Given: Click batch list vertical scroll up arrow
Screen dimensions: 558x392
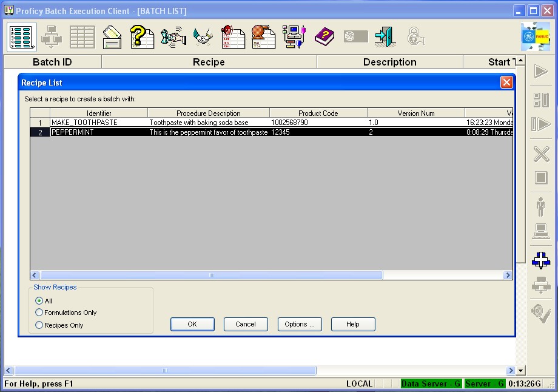Looking at the screenshot, I should click(520, 61).
